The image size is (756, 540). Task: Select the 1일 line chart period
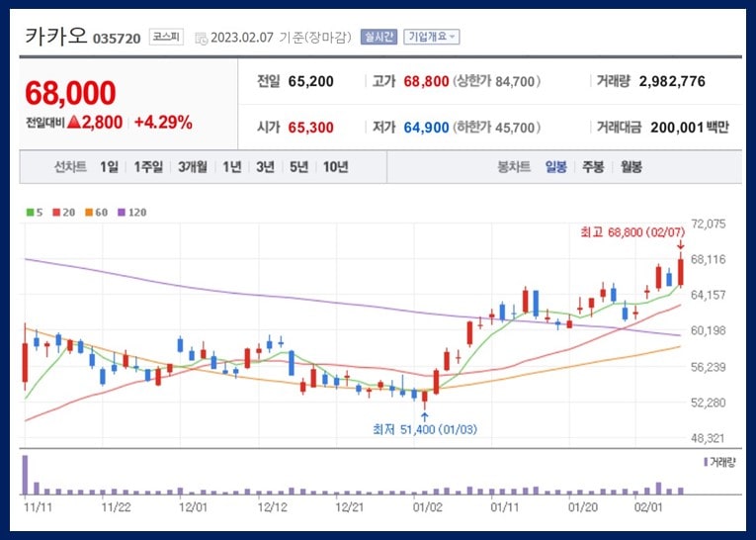pyautogui.click(x=109, y=167)
